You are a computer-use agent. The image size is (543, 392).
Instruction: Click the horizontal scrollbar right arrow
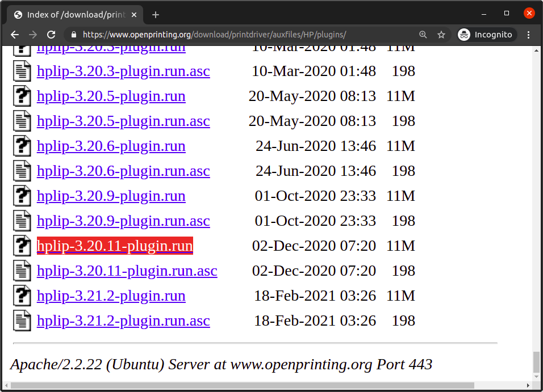pyautogui.click(x=528, y=385)
